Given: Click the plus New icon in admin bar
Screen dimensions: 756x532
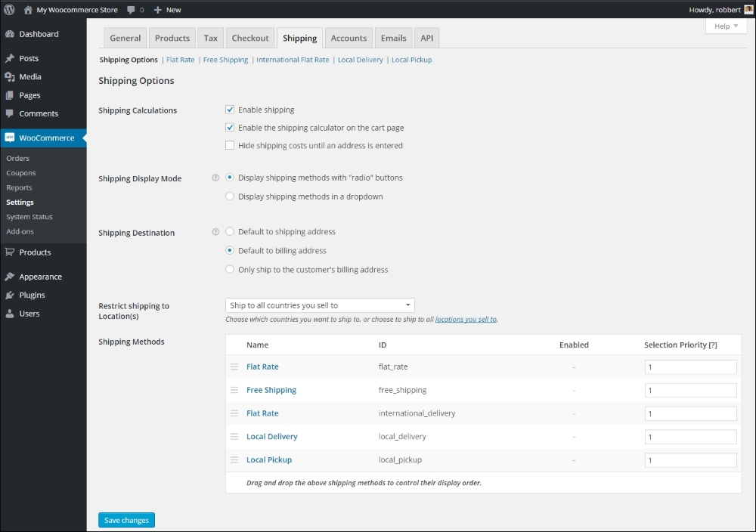Looking at the screenshot, I should point(158,10).
